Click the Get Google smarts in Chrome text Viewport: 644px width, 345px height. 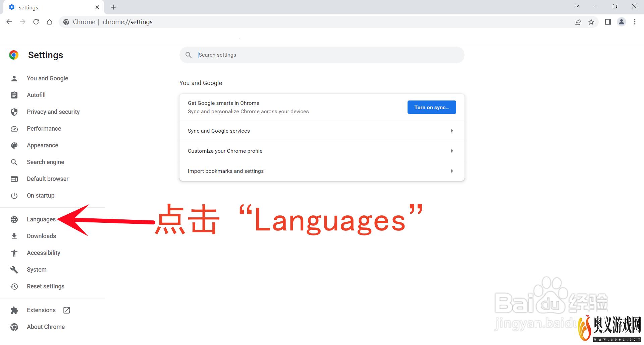(x=223, y=103)
